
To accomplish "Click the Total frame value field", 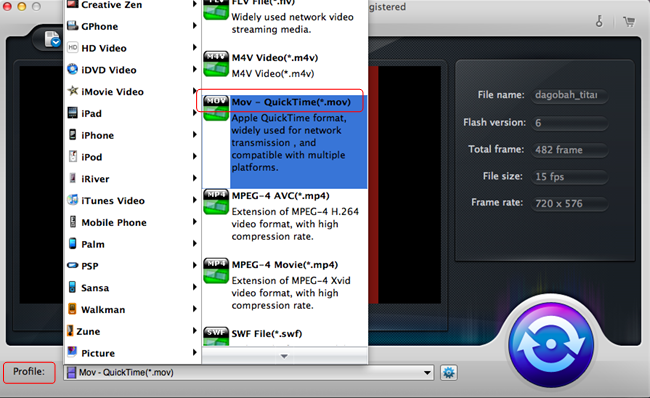I will click(x=569, y=150).
